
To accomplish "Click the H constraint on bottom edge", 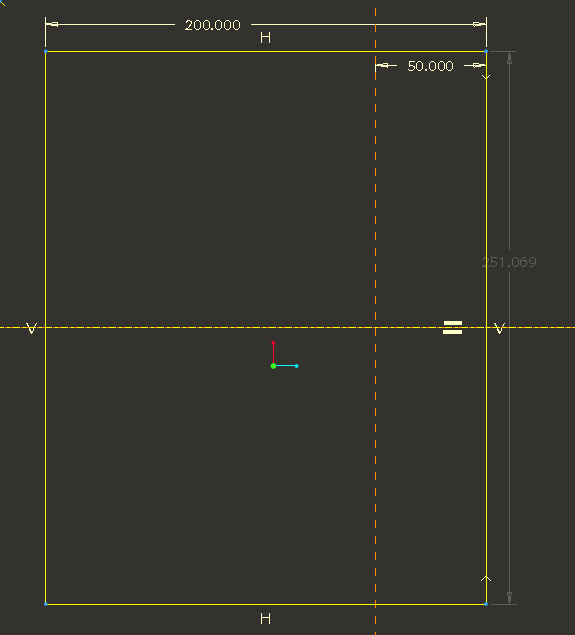I will [265, 618].
